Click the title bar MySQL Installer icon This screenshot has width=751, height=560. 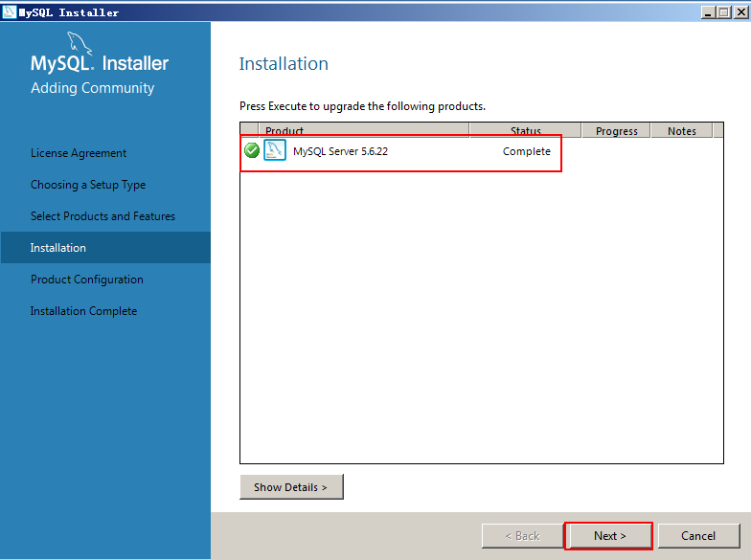[x=10, y=11]
